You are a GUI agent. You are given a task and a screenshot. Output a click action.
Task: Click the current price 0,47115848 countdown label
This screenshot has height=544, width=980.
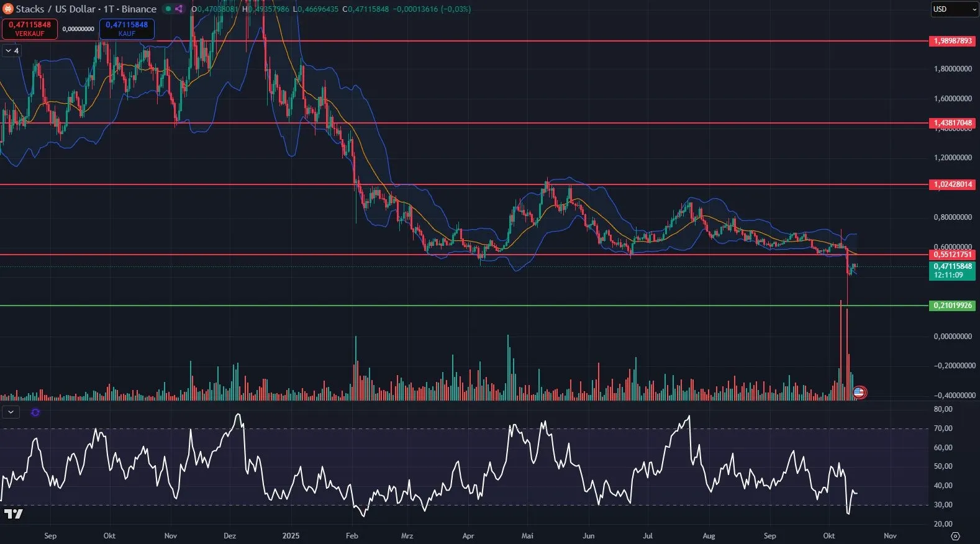tap(952, 271)
